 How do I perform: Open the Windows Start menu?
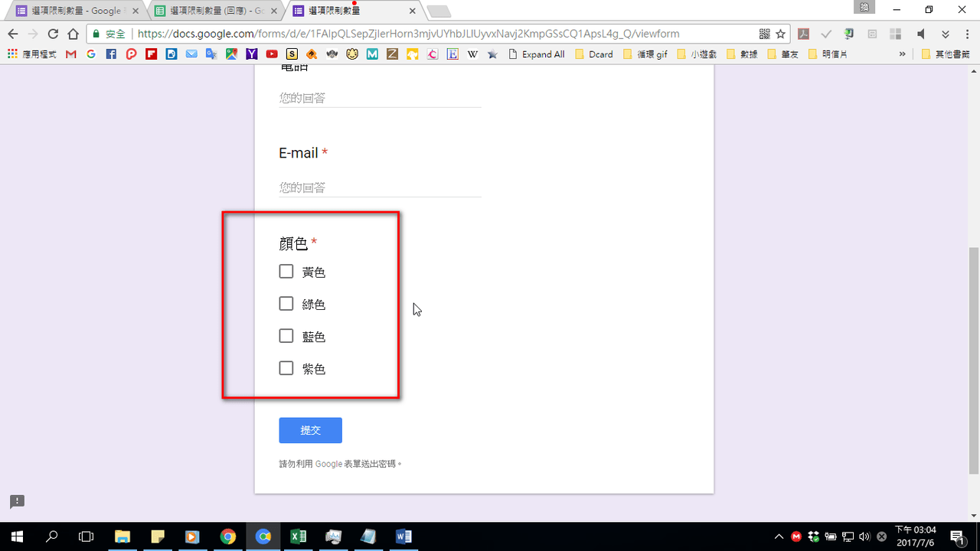[18, 536]
